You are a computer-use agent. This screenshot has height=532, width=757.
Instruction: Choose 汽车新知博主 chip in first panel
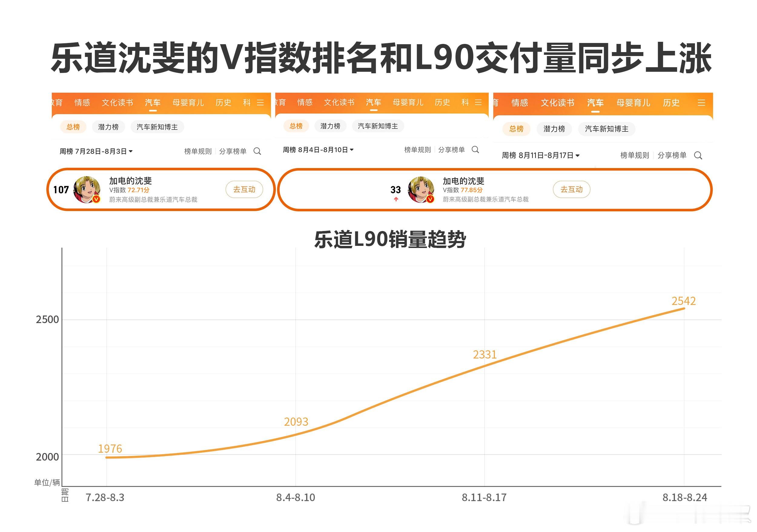[157, 127]
